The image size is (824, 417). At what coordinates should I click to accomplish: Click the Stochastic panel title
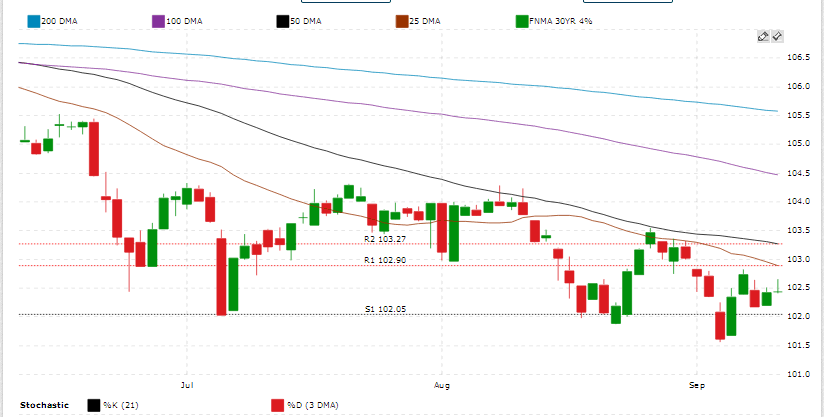[44, 405]
